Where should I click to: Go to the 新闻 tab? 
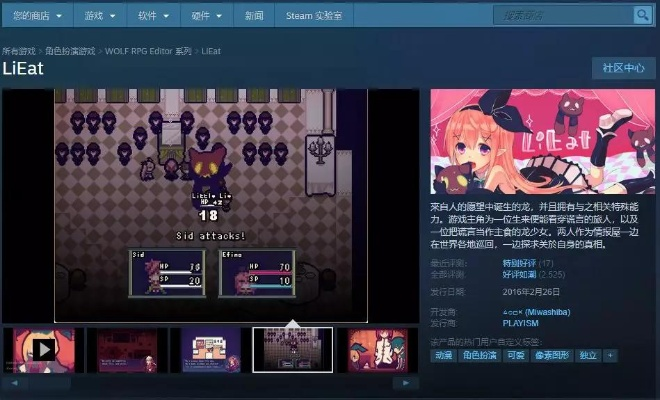coord(254,16)
